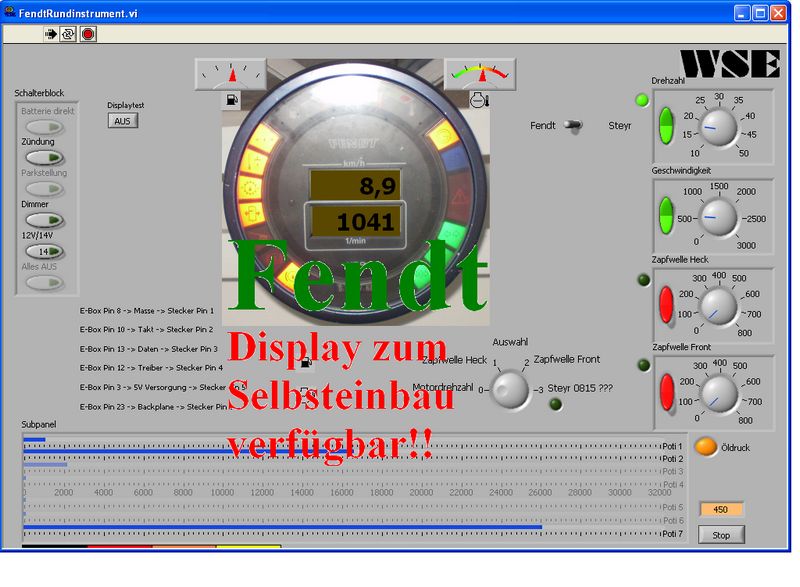Toggle the Parkstellung switch
Image resolution: width=800 pixels, height=587 pixels.
click(x=44, y=189)
